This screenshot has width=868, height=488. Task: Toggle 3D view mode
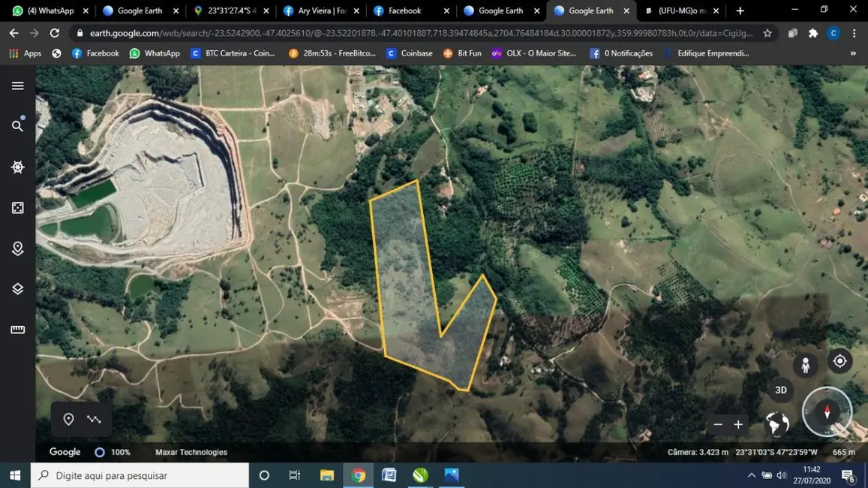pos(780,390)
